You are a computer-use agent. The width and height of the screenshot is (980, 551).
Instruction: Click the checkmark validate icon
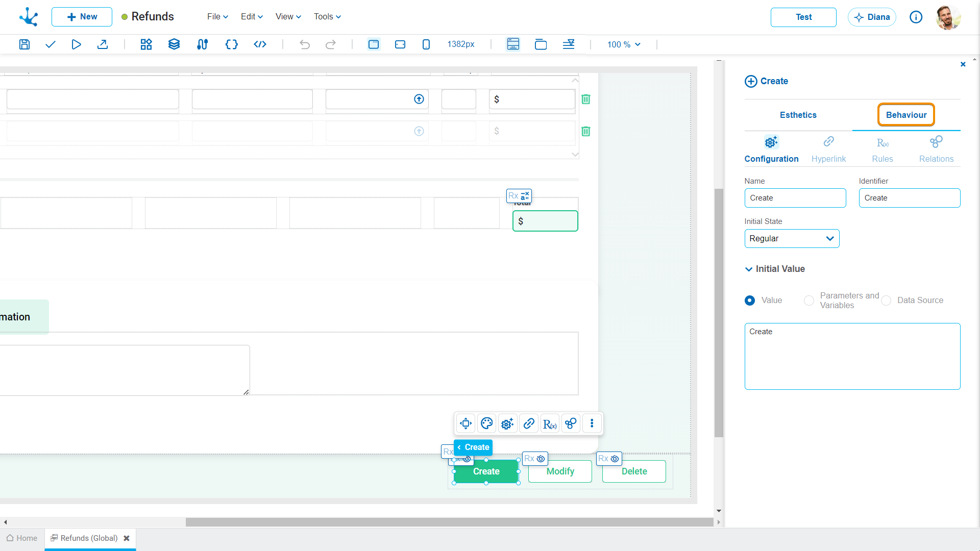(x=50, y=44)
